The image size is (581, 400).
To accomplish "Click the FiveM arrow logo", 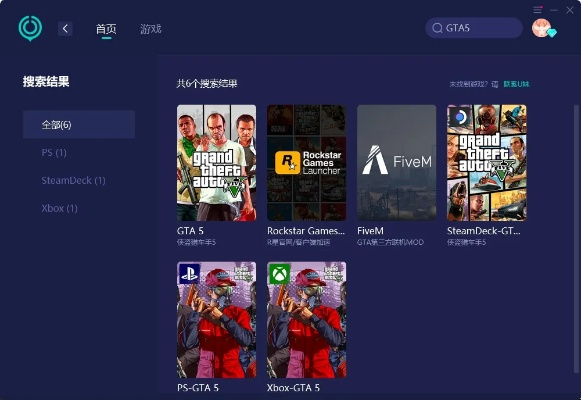I will [375, 160].
